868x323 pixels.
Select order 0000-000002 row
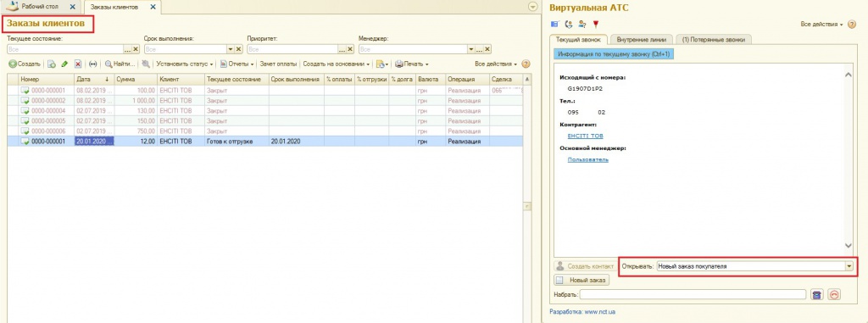pyautogui.click(x=264, y=100)
